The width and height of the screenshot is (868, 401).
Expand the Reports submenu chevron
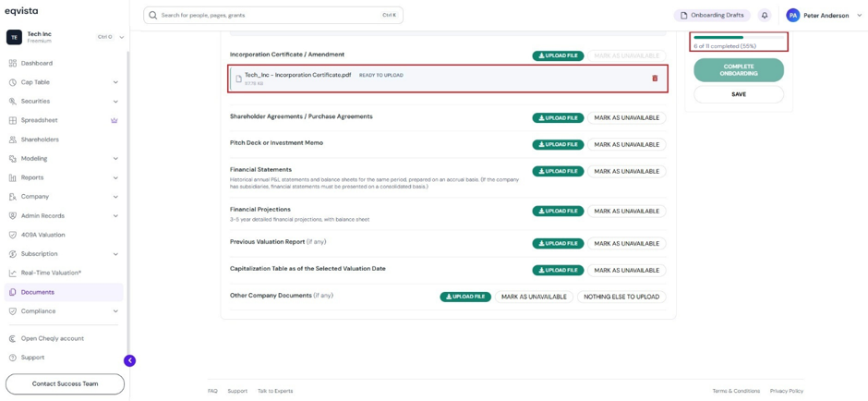click(x=115, y=177)
